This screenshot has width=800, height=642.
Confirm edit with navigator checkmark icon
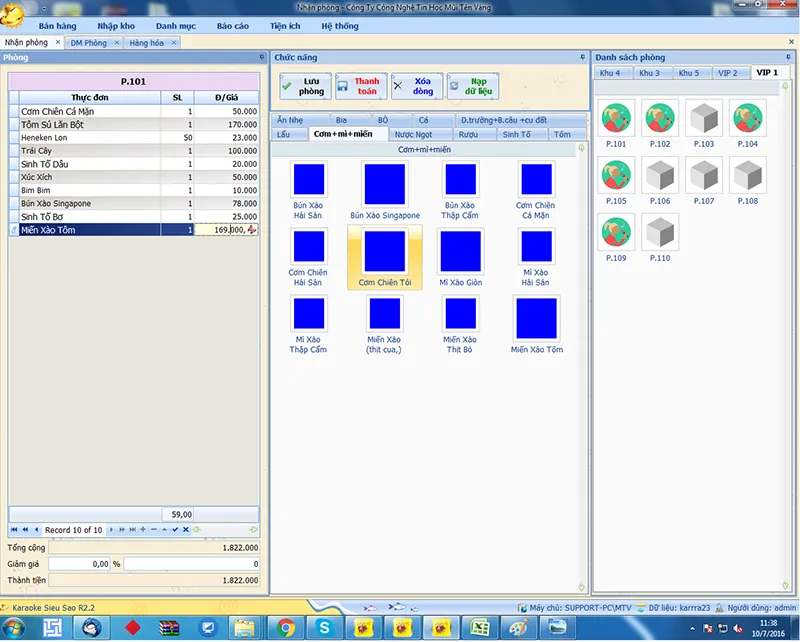pyautogui.click(x=174, y=529)
